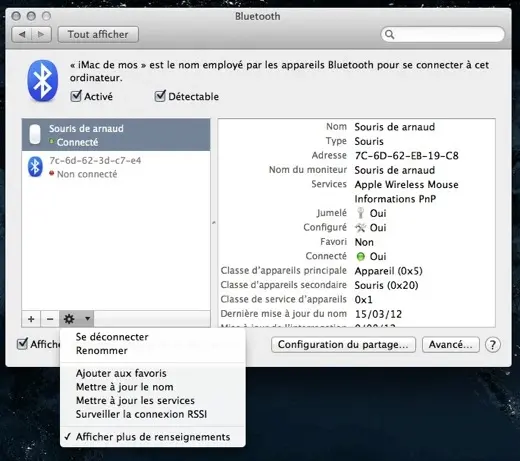Click the Souris (0x20) value
This screenshot has height=461, width=520.
[x=386, y=285]
